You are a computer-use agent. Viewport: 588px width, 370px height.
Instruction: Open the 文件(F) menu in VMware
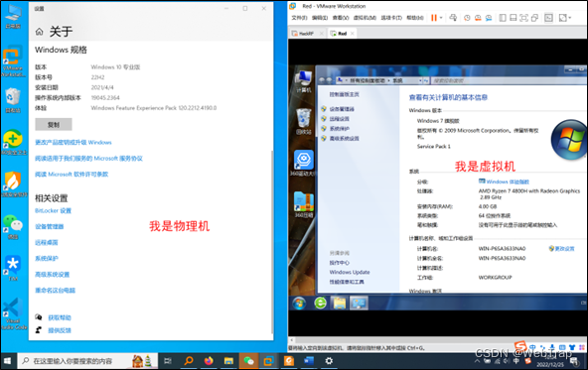point(299,18)
